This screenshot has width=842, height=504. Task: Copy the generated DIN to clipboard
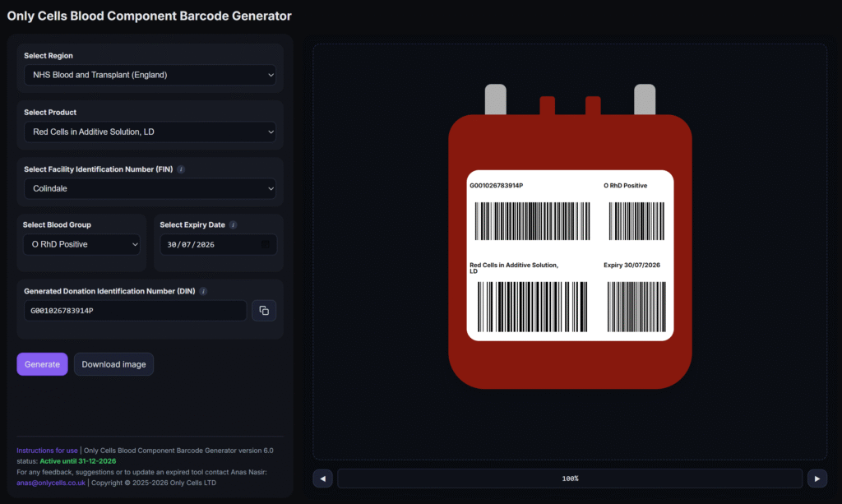coord(264,311)
